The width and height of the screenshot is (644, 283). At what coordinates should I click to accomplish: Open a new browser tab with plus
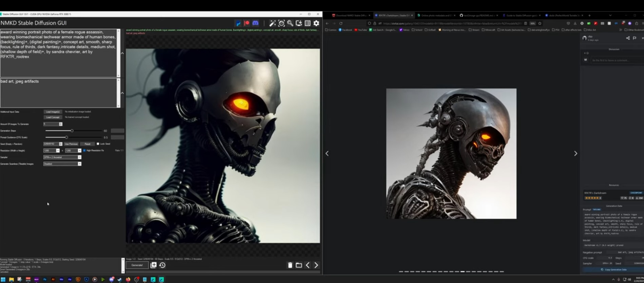[x=589, y=15]
